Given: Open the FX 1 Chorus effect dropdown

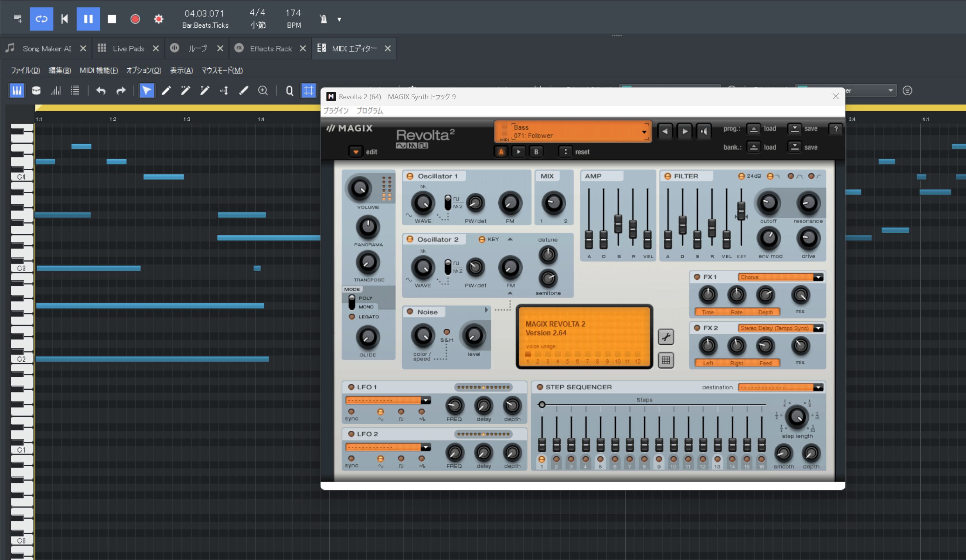Looking at the screenshot, I should pos(781,277).
